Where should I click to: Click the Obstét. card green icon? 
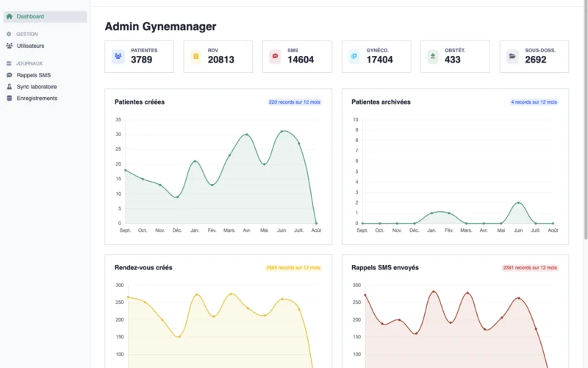coord(433,57)
